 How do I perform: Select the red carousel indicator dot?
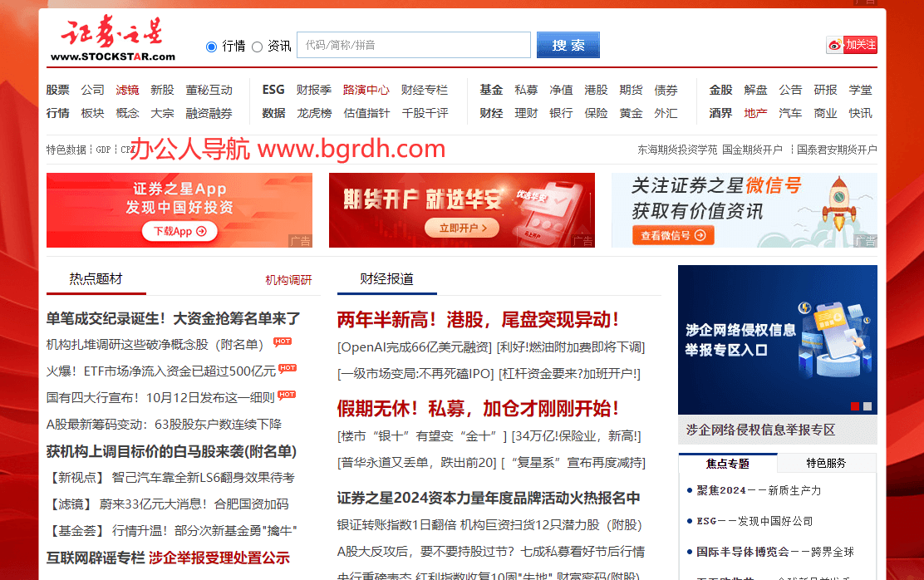pyautogui.click(x=854, y=406)
